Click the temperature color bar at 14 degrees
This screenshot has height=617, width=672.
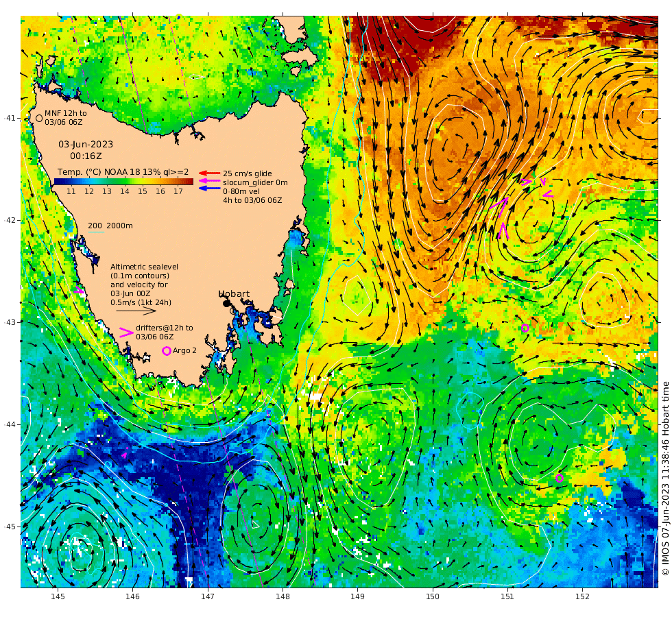[x=125, y=182]
